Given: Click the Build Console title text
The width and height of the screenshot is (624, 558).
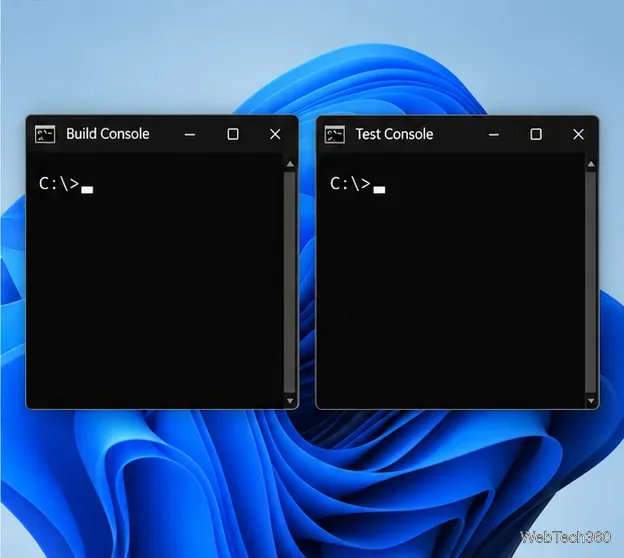Looking at the screenshot, I should (x=108, y=134).
